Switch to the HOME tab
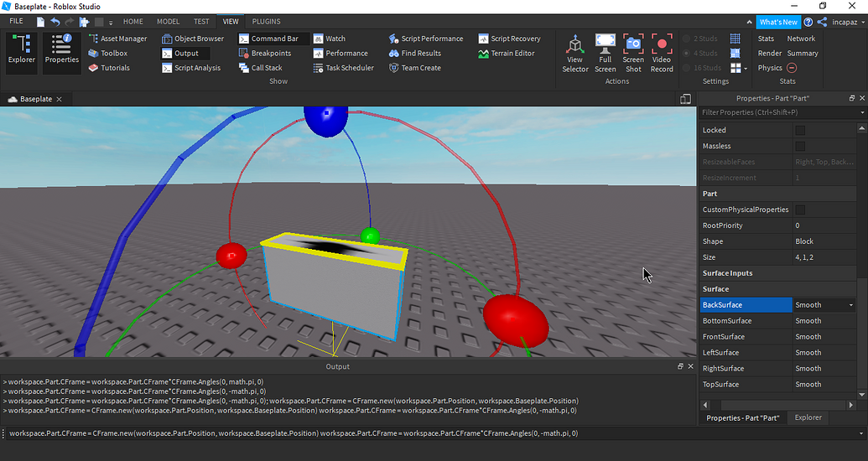This screenshot has height=461, width=868. point(133,22)
